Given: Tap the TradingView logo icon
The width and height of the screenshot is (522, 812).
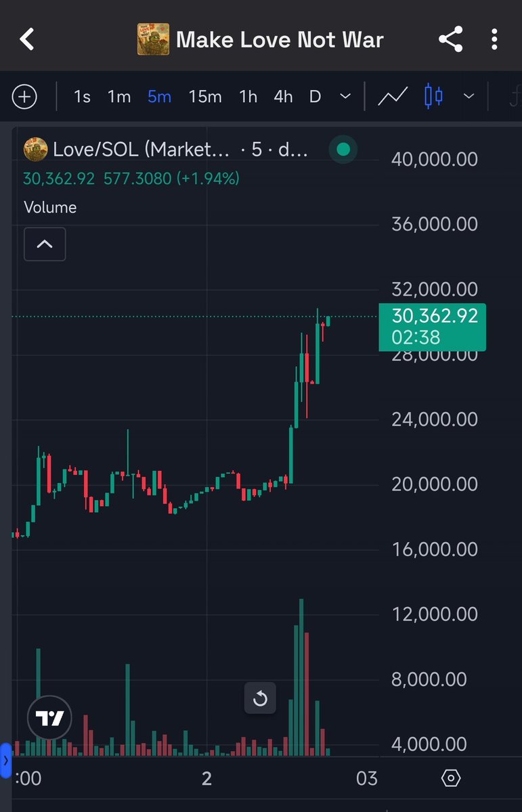Looking at the screenshot, I should pos(49,718).
